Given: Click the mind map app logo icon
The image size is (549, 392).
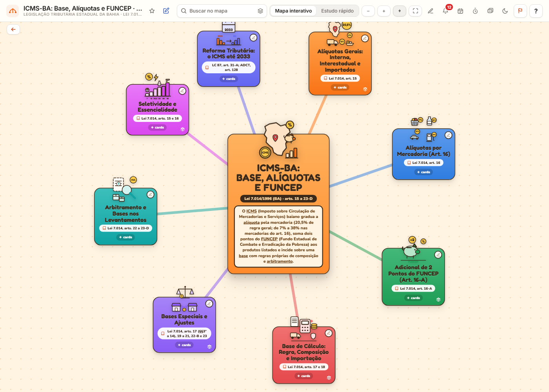Looking at the screenshot, I should (13, 11).
